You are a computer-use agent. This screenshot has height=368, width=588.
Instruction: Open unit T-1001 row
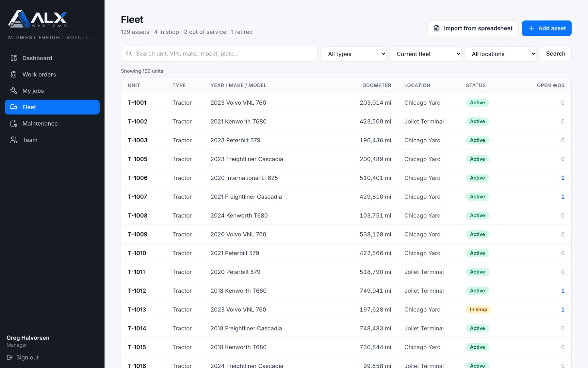pyautogui.click(x=346, y=103)
